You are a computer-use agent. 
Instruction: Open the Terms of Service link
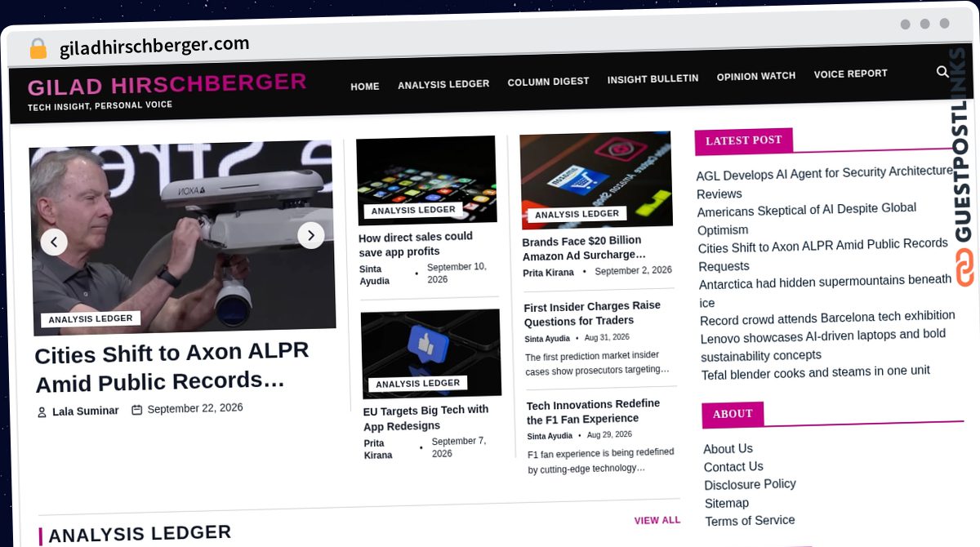(751, 521)
